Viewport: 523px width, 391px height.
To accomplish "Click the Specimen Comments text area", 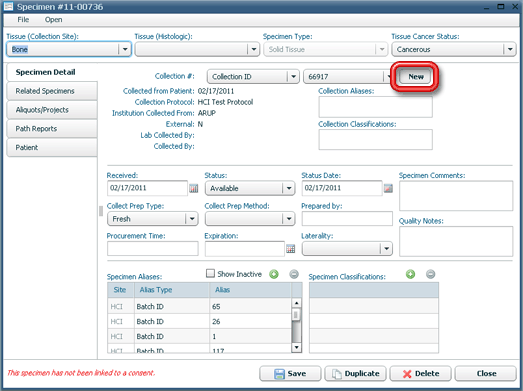I will click(x=456, y=196).
